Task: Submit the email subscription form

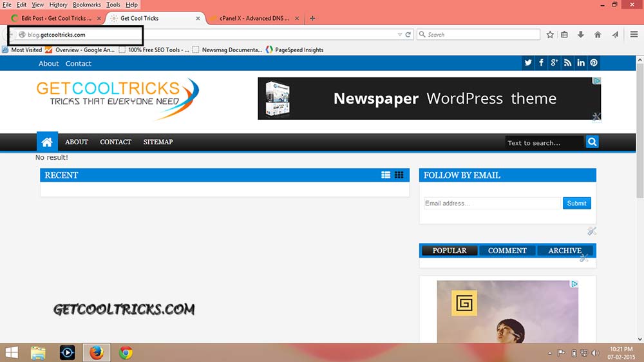Action: tap(576, 204)
